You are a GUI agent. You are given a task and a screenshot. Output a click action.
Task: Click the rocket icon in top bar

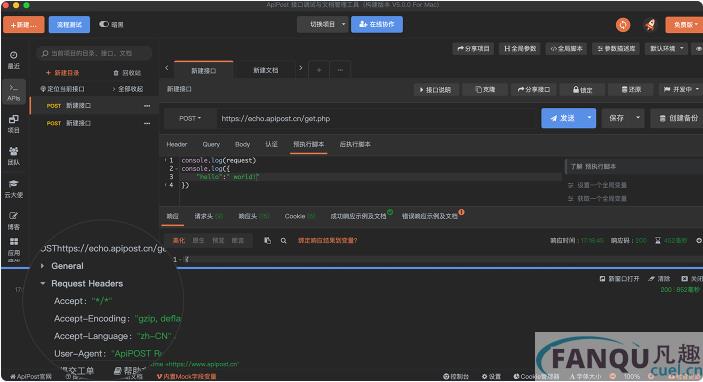[x=650, y=25]
